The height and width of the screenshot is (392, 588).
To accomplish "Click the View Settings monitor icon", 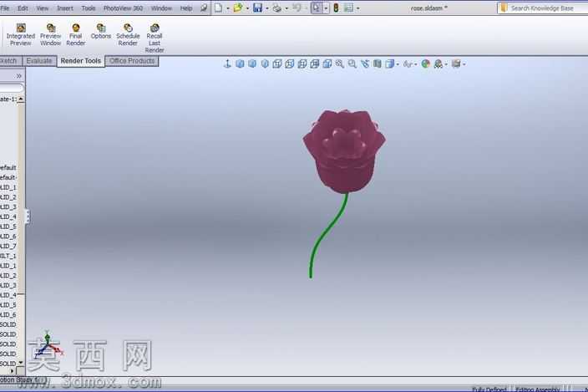I will pos(456,64).
